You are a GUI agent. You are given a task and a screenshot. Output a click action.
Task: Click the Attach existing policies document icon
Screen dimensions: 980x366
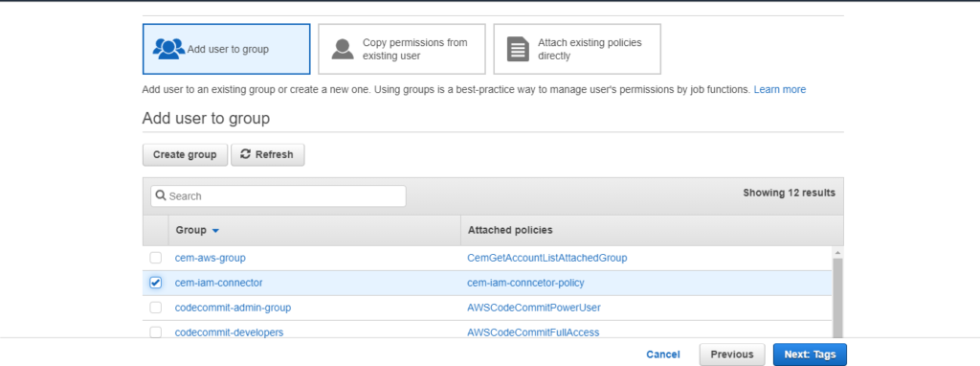click(x=518, y=49)
